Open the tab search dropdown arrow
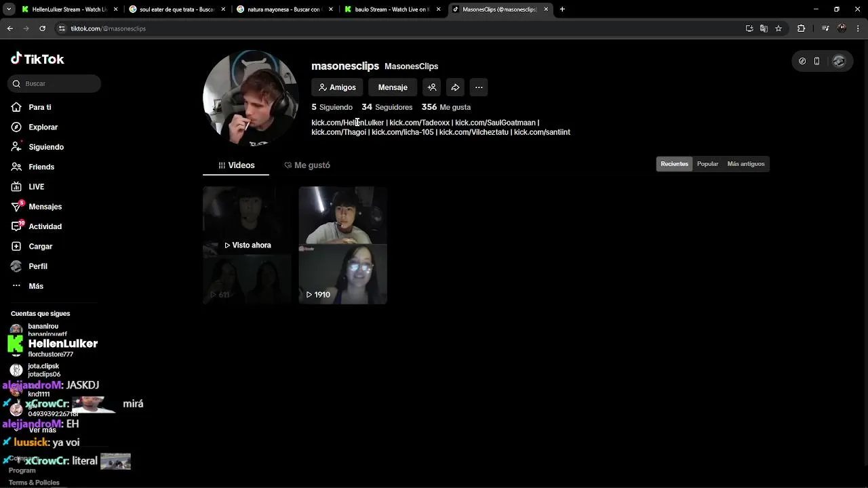 click(9, 9)
